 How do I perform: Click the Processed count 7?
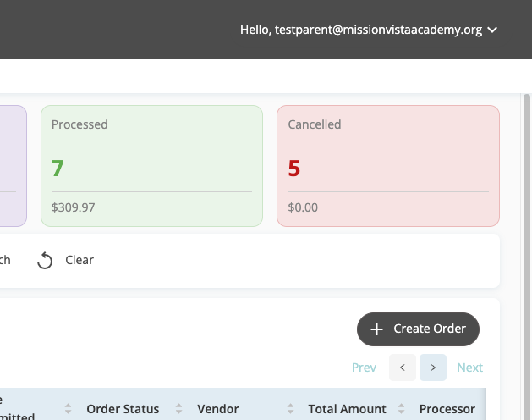58,169
